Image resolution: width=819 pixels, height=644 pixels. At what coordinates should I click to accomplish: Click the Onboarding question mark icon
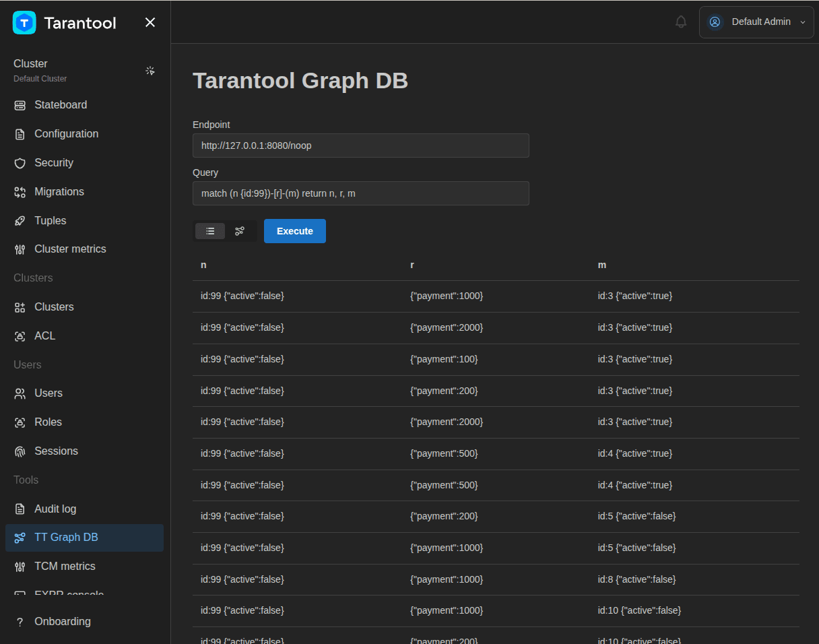[20, 622]
